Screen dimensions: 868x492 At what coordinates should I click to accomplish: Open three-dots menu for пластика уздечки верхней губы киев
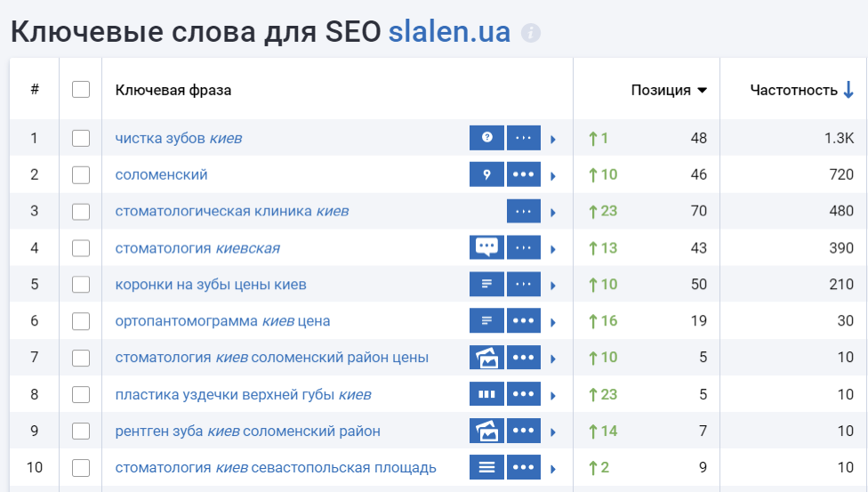(524, 394)
